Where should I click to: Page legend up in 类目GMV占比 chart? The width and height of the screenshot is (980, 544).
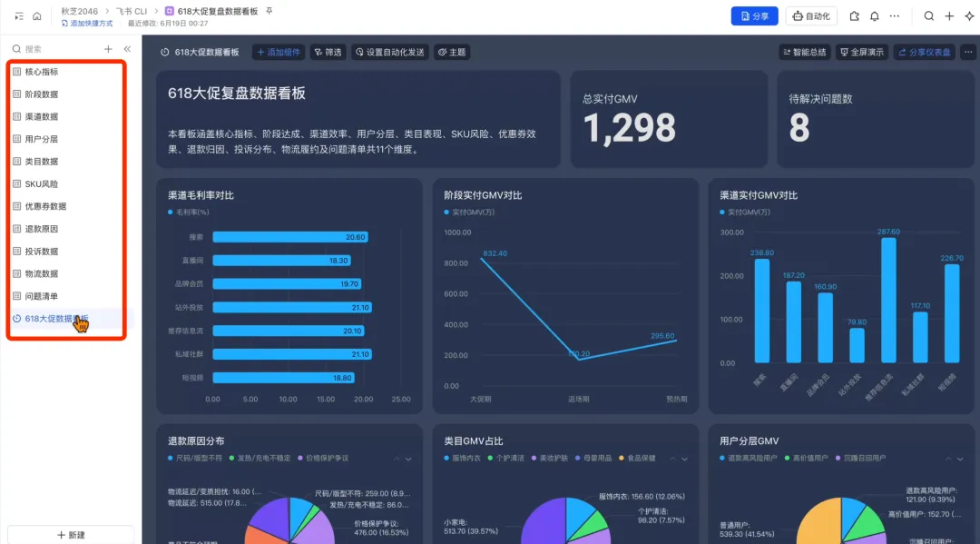pos(672,459)
